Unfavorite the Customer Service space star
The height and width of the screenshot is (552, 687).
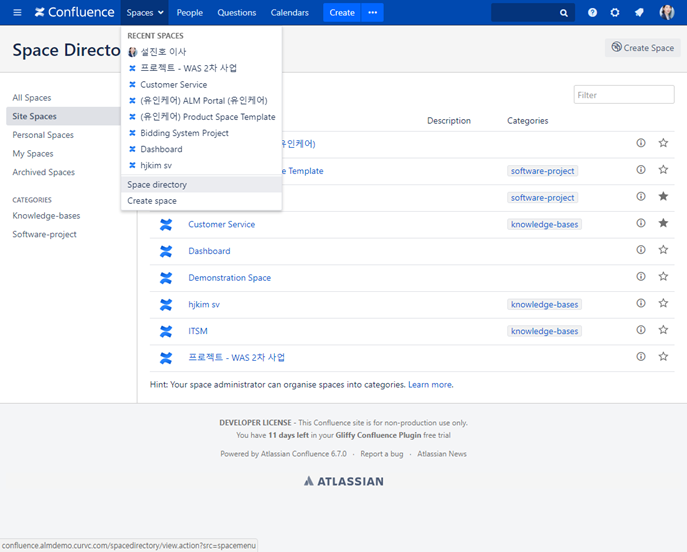(x=663, y=224)
